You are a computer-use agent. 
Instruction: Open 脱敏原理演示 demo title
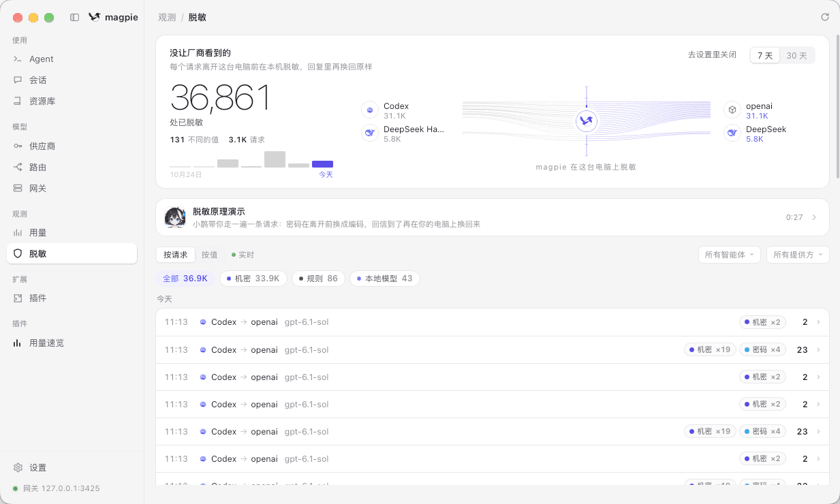click(x=219, y=212)
